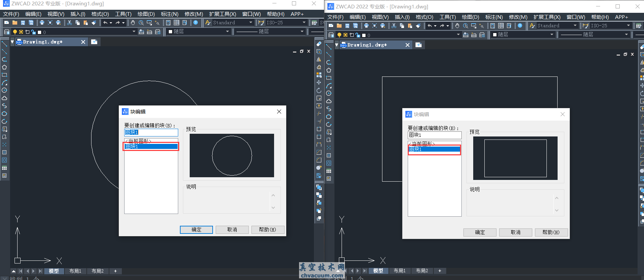This screenshot has width=644, height=280.
Task: Expand undo history arrow in left window
Action: tap(111, 23)
